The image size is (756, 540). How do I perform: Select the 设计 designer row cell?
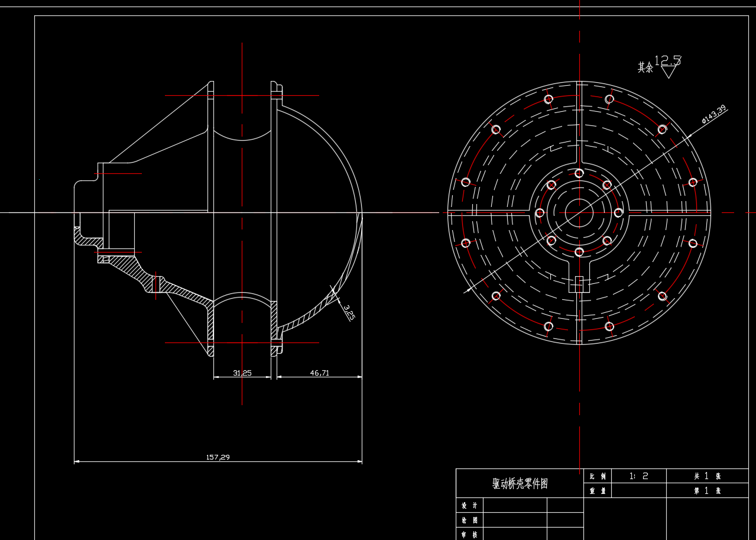[x=469, y=506]
